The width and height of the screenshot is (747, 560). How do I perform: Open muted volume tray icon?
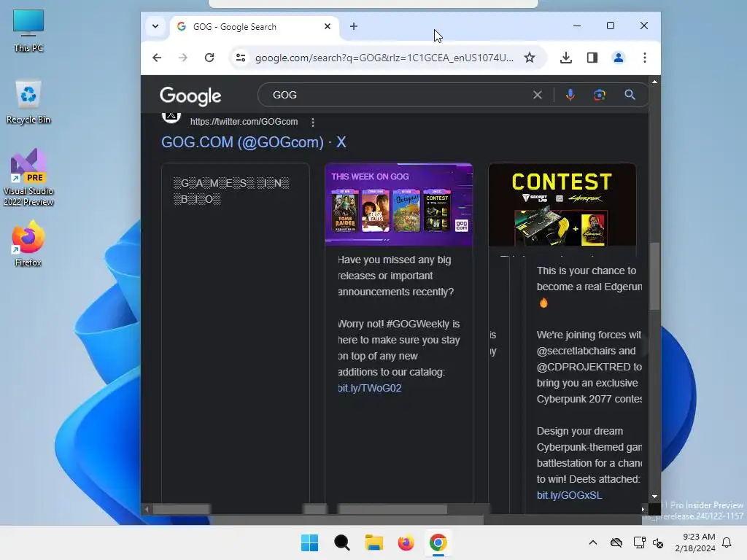(x=658, y=542)
